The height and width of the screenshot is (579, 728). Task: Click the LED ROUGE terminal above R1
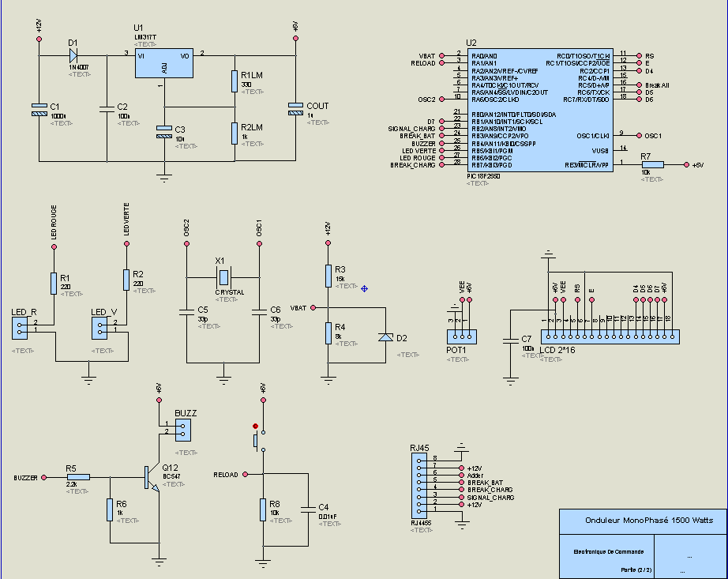tap(54, 247)
